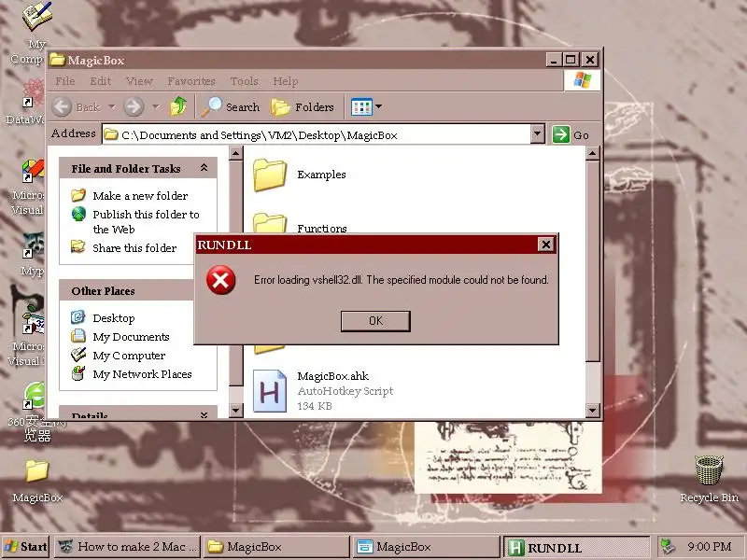Select Recycle Bin desktop icon
747x560 pixels.
click(x=709, y=478)
